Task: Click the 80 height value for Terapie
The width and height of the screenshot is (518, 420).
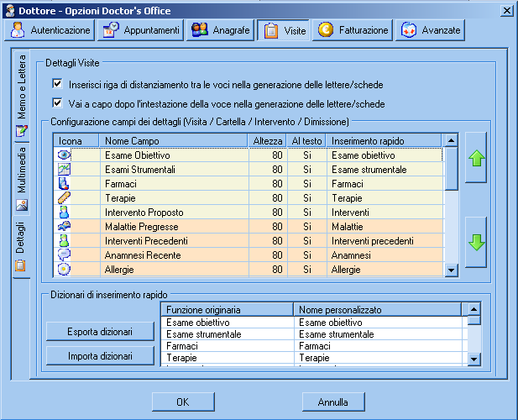Action: (268, 198)
